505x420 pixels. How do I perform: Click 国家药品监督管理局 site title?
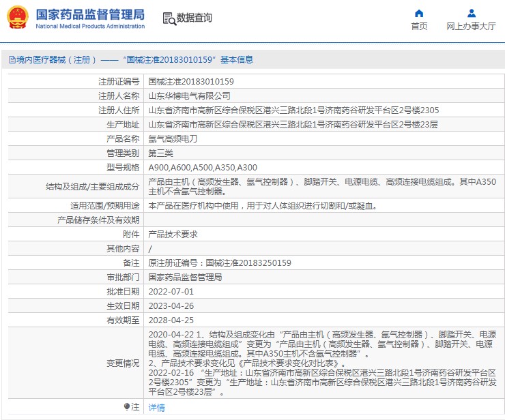(90, 14)
